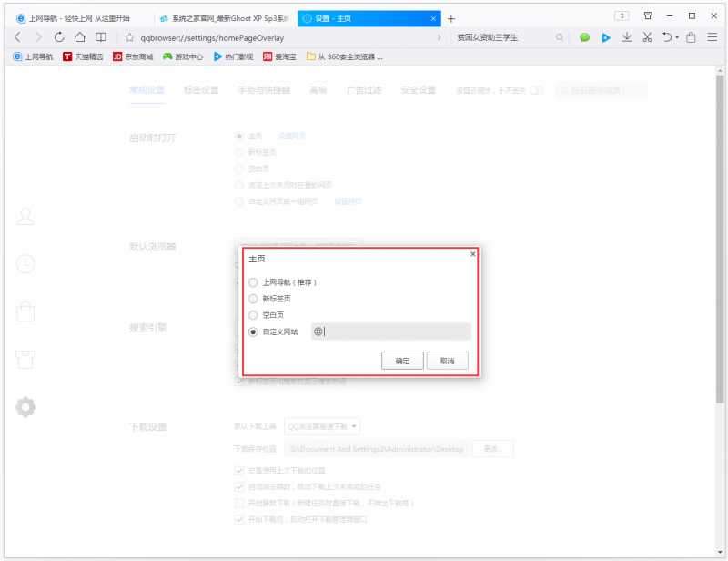Expand the address bar dropdown chevron
Image resolution: width=728 pixels, height=561 pixels.
point(440,37)
